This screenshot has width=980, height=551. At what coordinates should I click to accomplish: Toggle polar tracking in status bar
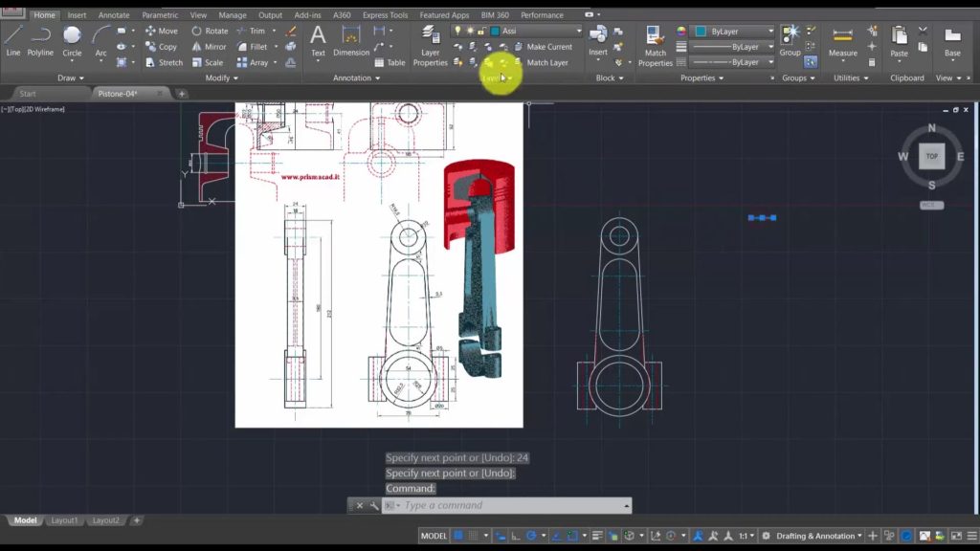coord(531,536)
